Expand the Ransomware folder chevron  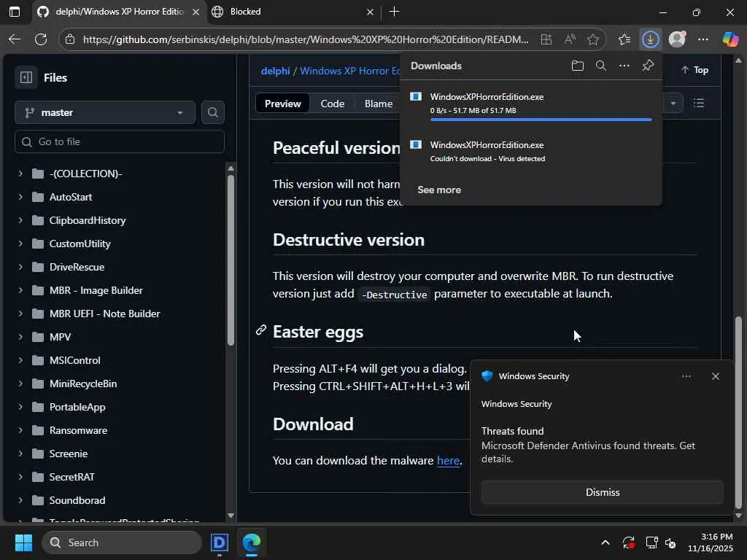(20, 430)
